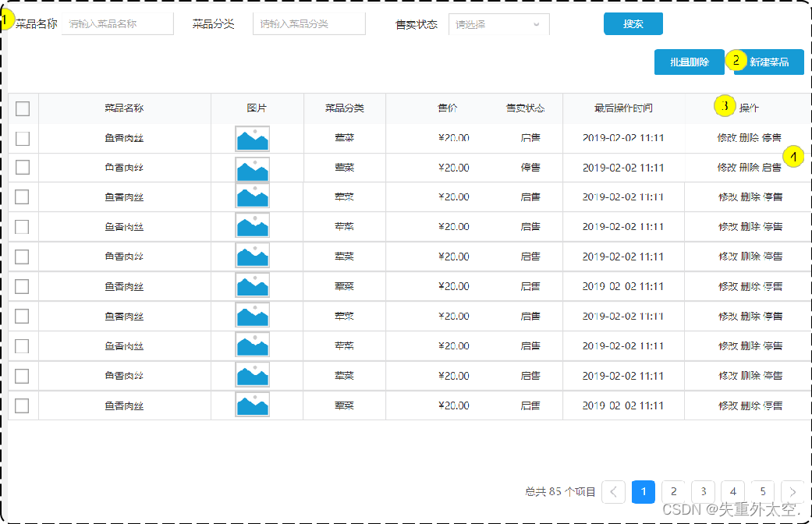
Task: Jump to page 5 in pagination
Action: pyautogui.click(x=763, y=492)
